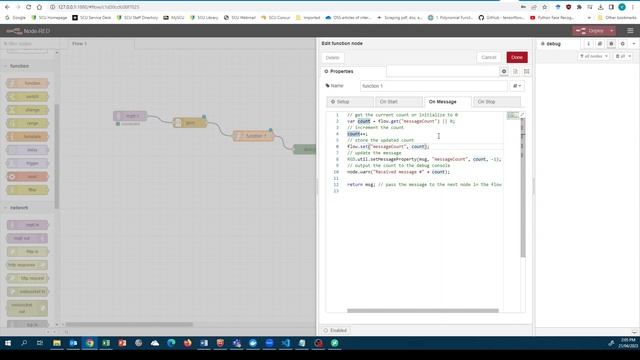The image size is (640, 360).
Task: Click the code editor horizontal scrollbar
Action: point(422,311)
